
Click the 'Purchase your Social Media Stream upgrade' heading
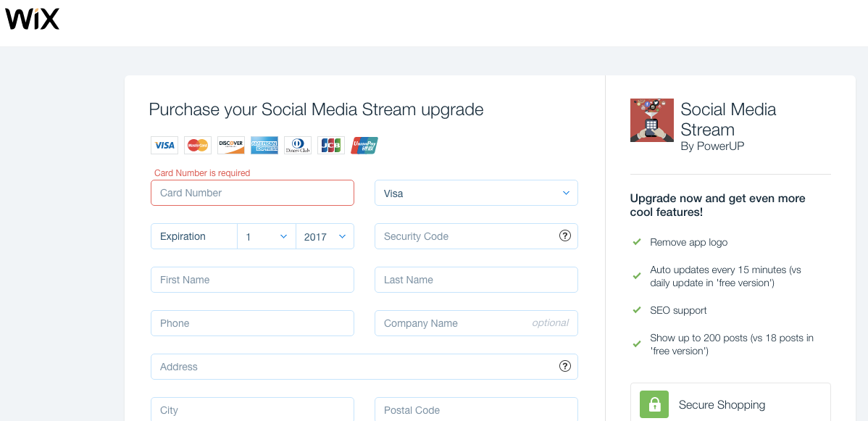click(316, 109)
